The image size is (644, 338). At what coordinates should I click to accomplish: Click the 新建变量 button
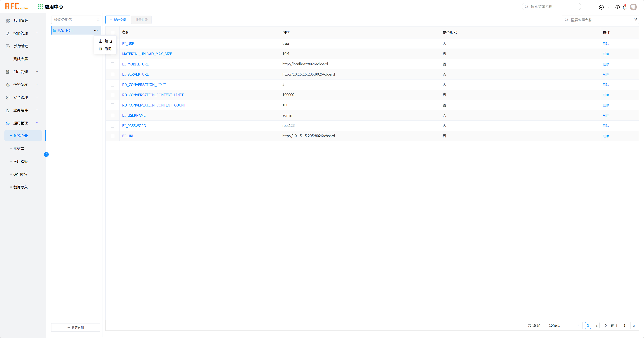coord(118,20)
